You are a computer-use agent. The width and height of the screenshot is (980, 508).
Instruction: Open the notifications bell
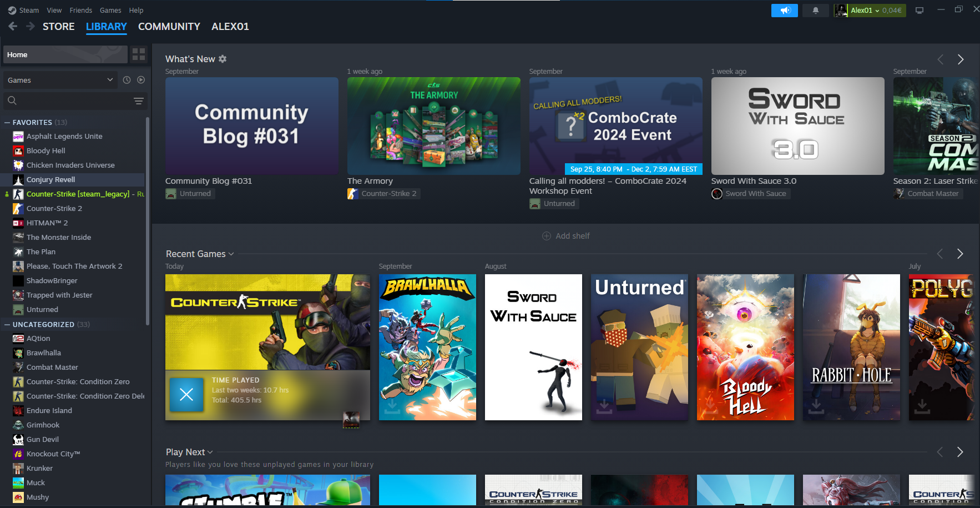[x=815, y=11]
